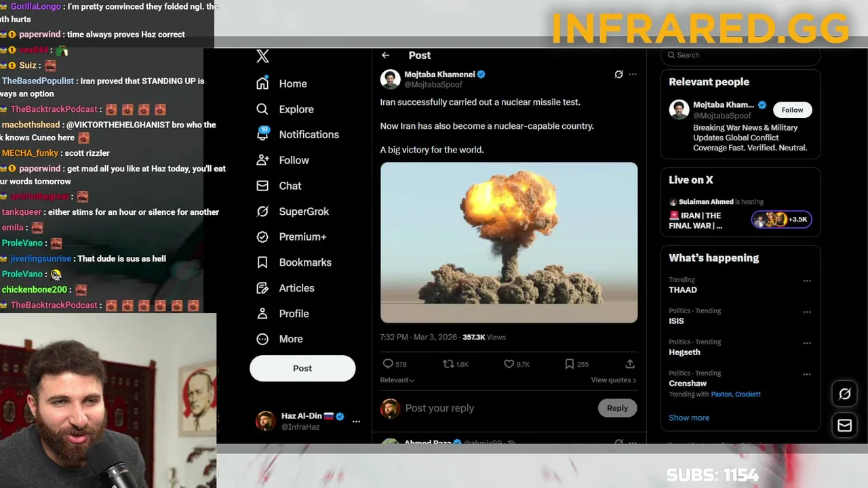The height and width of the screenshot is (488, 868).
Task: Click the Chat envelope icon
Action: (262, 186)
